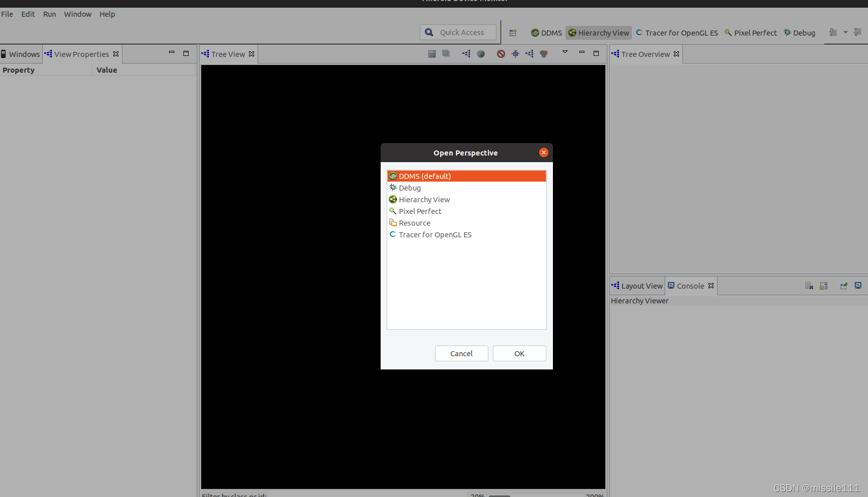Expand the dropdown arrow at top right toolbar
The image size is (868, 497).
(x=846, y=31)
